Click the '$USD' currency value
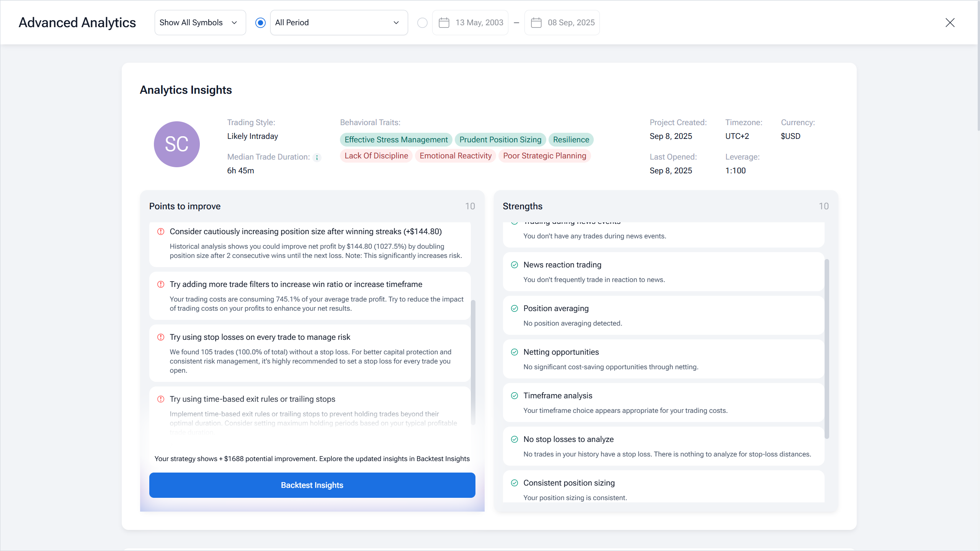The height and width of the screenshot is (551, 980). 791,136
